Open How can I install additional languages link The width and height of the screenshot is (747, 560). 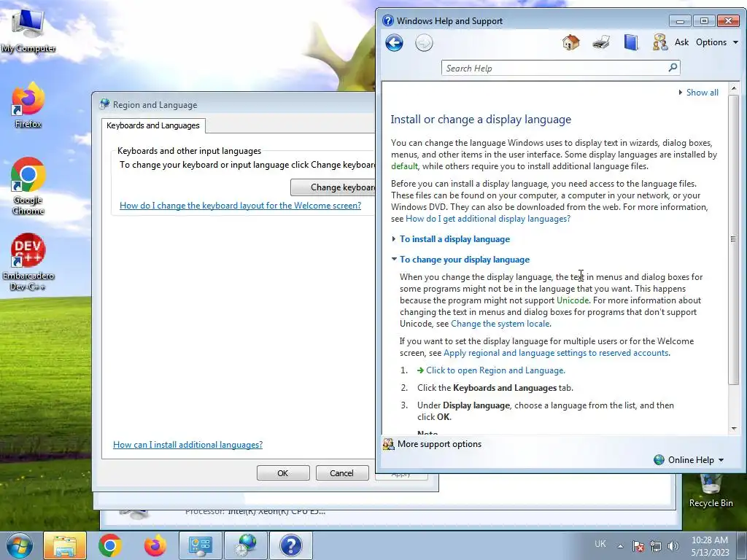point(187,445)
